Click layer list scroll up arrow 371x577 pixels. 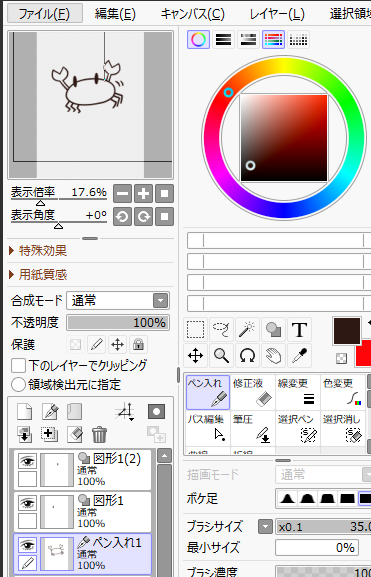[164, 456]
